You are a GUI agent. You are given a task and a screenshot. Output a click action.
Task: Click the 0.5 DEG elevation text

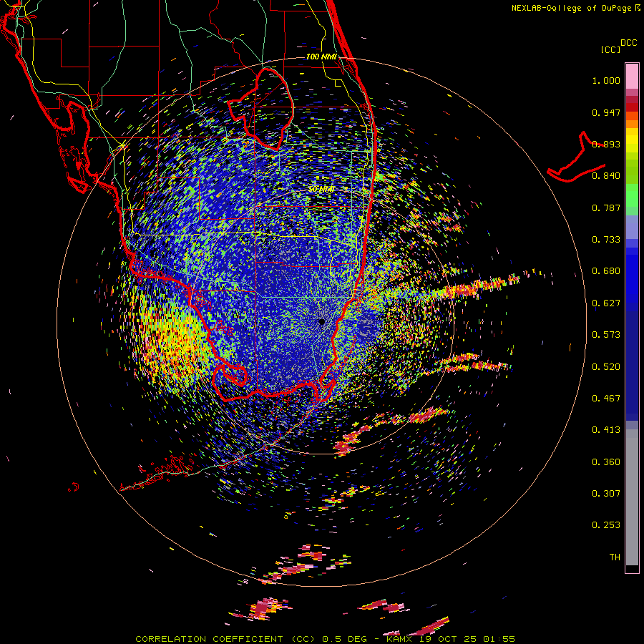click(347, 639)
